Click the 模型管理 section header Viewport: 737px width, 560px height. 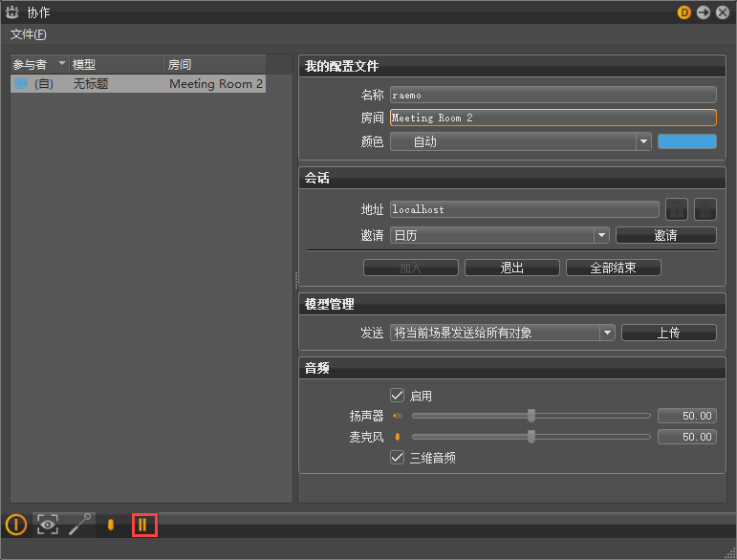(512, 305)
